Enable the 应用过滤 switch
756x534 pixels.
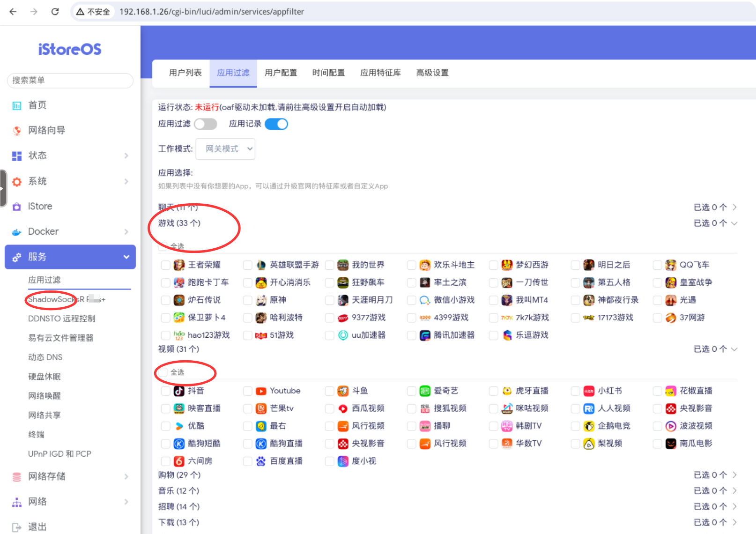click(x=206, y=124)
